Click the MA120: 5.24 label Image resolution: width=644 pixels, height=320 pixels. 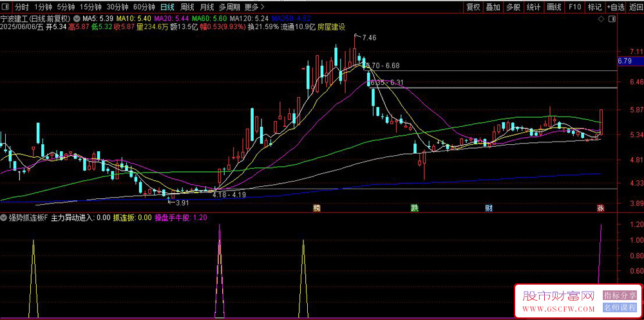[x=249, y=19]
